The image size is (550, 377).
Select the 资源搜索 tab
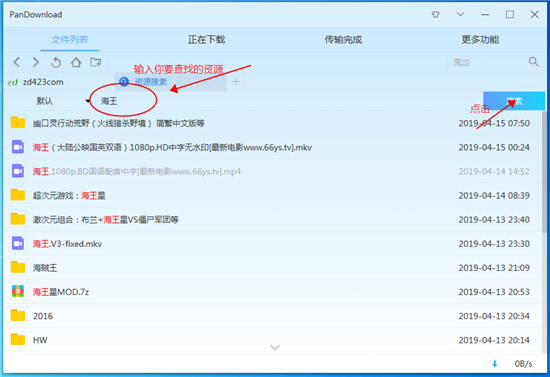pyautogui.click(x=171, y=82)
